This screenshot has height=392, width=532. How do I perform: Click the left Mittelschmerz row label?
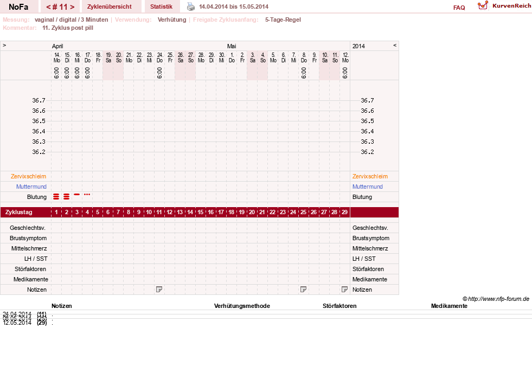point(29,248)
